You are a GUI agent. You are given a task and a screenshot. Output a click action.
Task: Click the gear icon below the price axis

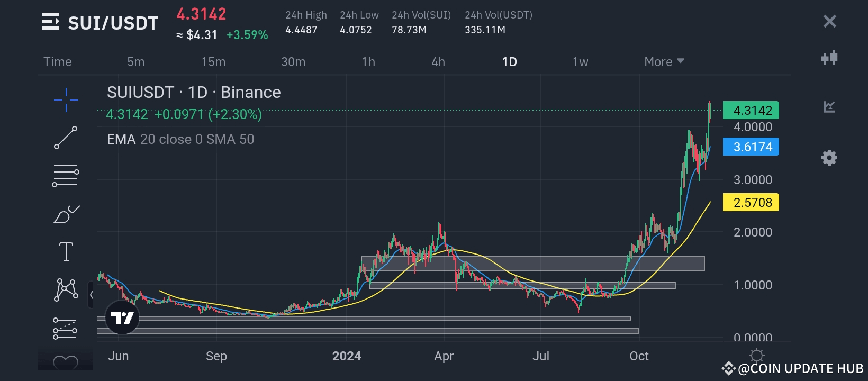(x=757, y=355)
